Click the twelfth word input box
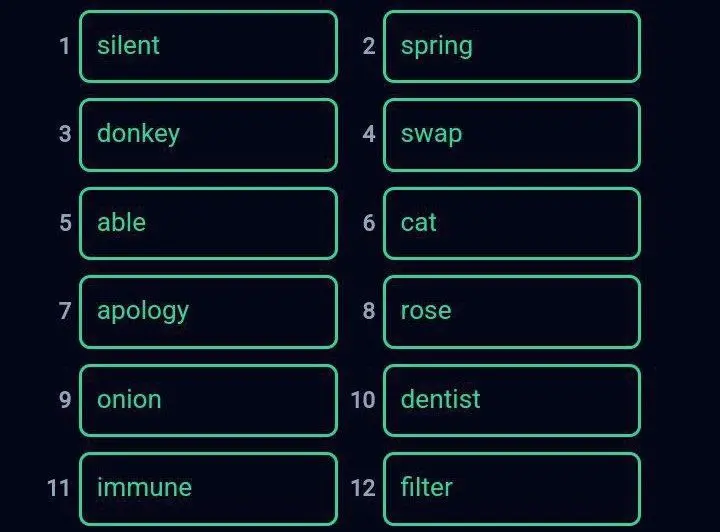Viewport: 720px width, 532px height. [x=512, y=489]
